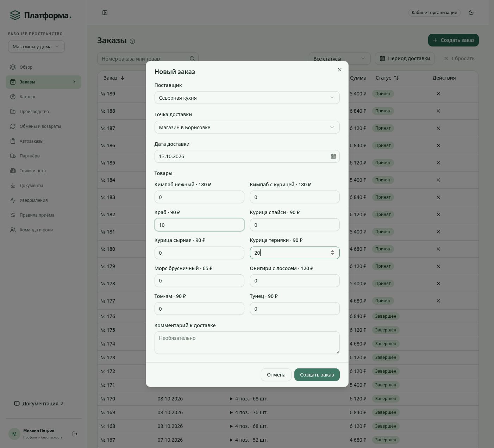Sort by the Заказ column arrow
494x448 pixels.
123,78
